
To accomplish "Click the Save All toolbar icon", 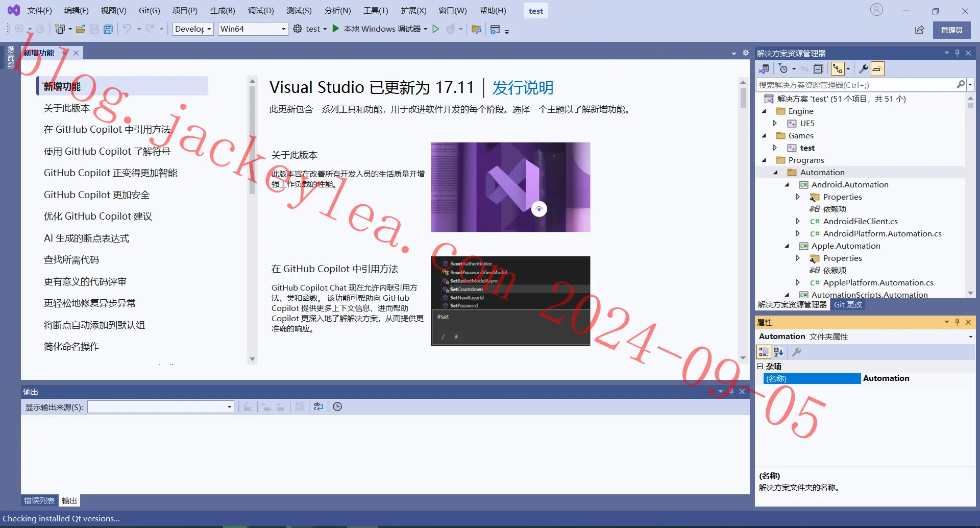I will pyautogui.click(x=108, y=29).
